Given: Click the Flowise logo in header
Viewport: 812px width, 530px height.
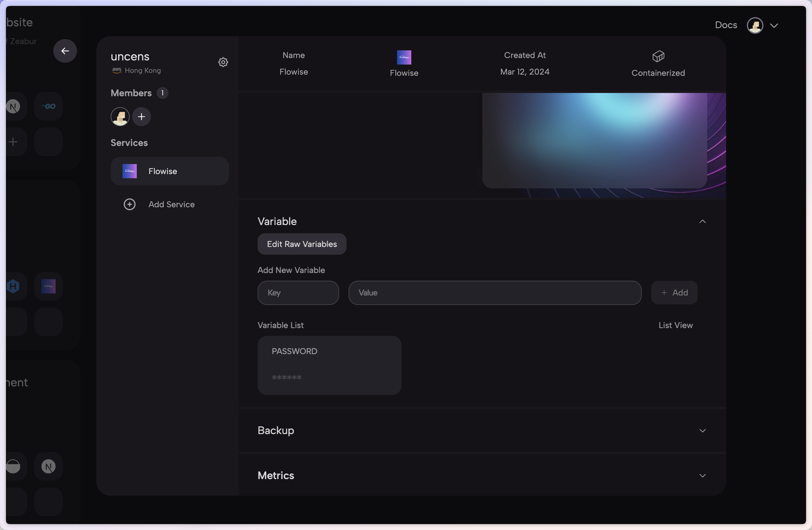Looking at the screenshot, I should [x=404, y=57].
